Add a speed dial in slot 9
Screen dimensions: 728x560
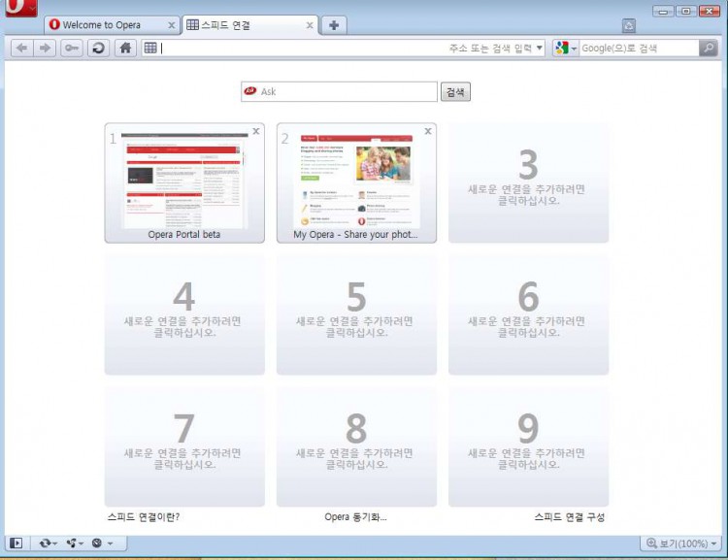(528, 446)
